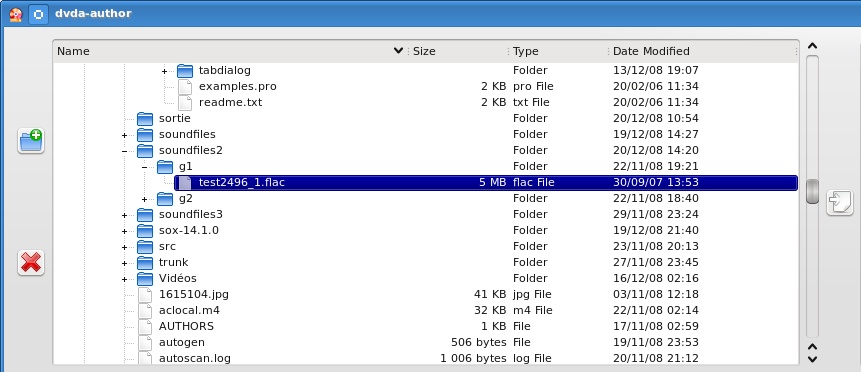Select the readme.txt file name
The height and width of the screenshot is (372, 861).
coord(231,102)
